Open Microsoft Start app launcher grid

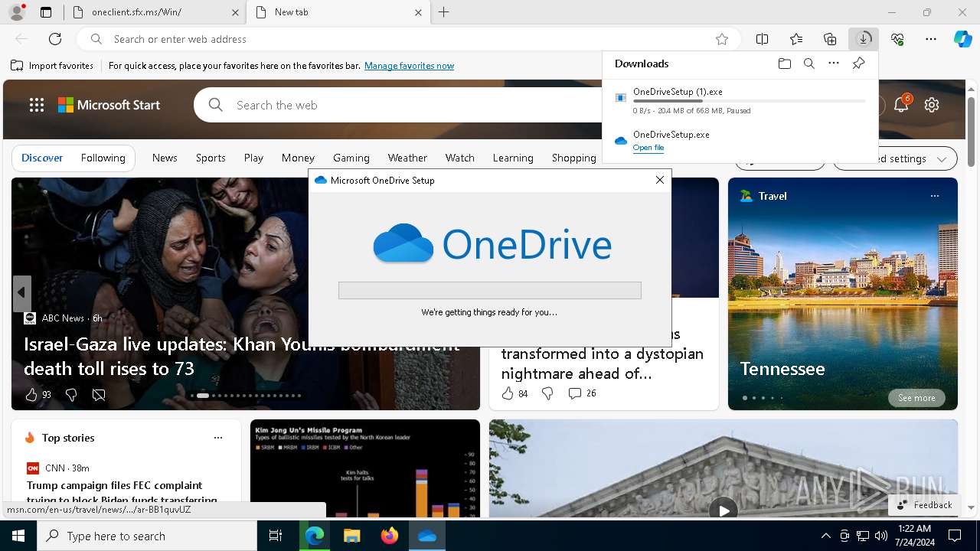click(x=37, y=105)
